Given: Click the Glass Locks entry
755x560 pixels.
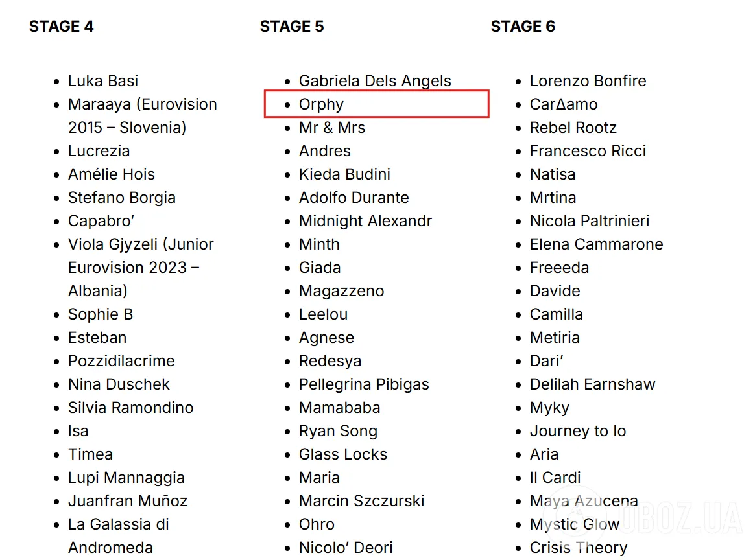Looking at the screenshot, I should 342,454.
